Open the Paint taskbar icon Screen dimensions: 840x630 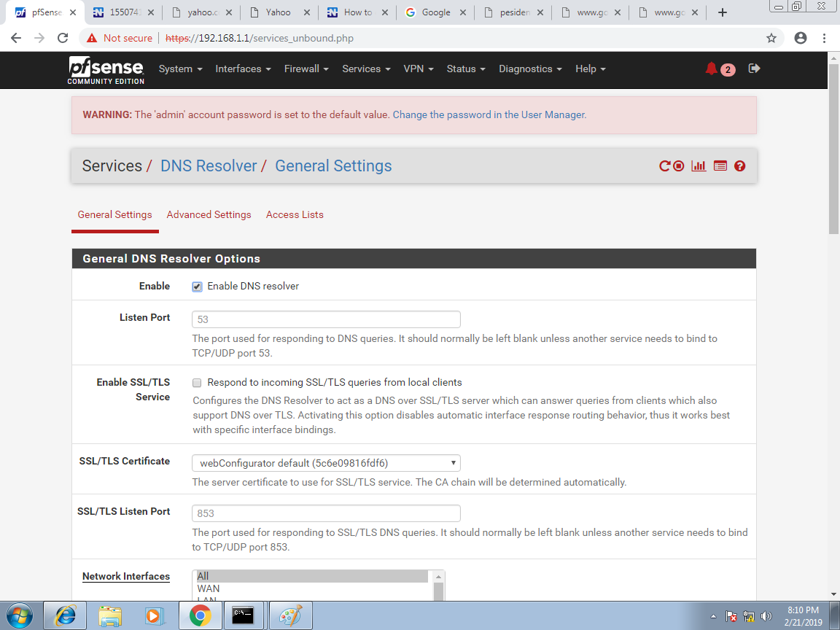tap(290, 616)
